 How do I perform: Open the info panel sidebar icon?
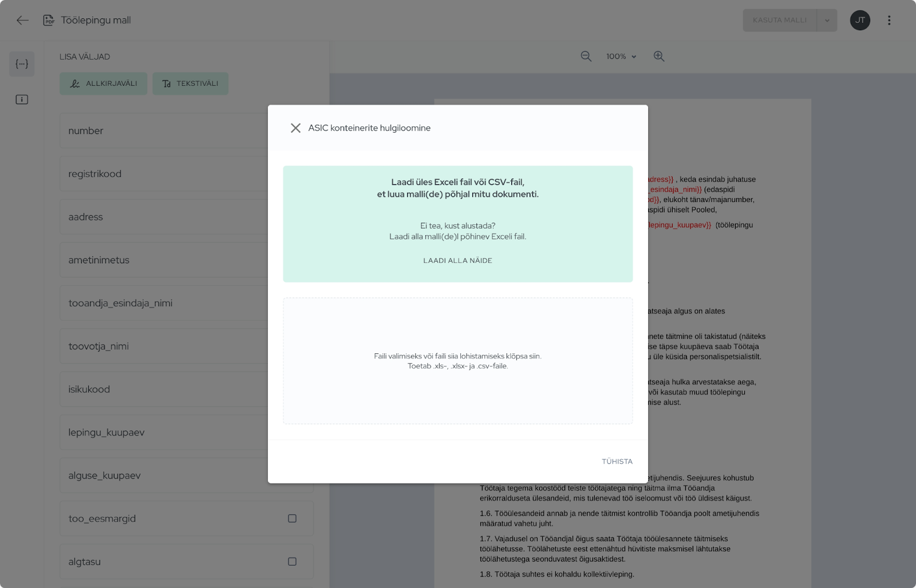(22, 100)
